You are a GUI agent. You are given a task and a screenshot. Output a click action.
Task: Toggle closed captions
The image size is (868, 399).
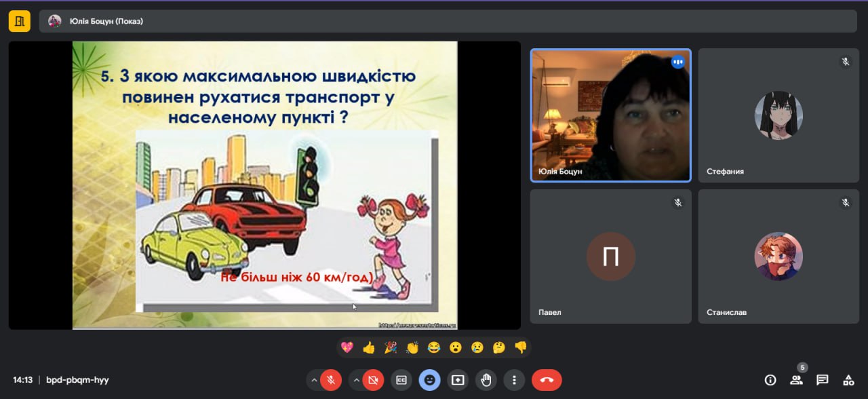pyautogui.click(x=401, y=380)
